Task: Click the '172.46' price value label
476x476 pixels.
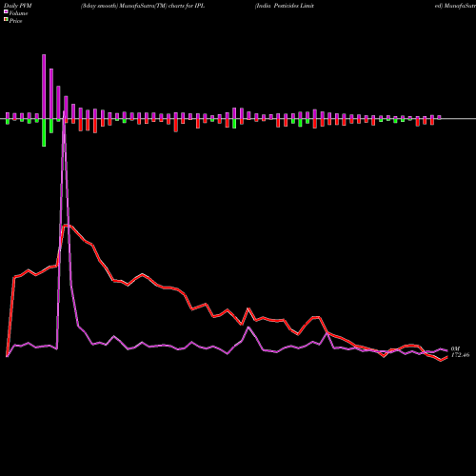Action: (461, 355)
